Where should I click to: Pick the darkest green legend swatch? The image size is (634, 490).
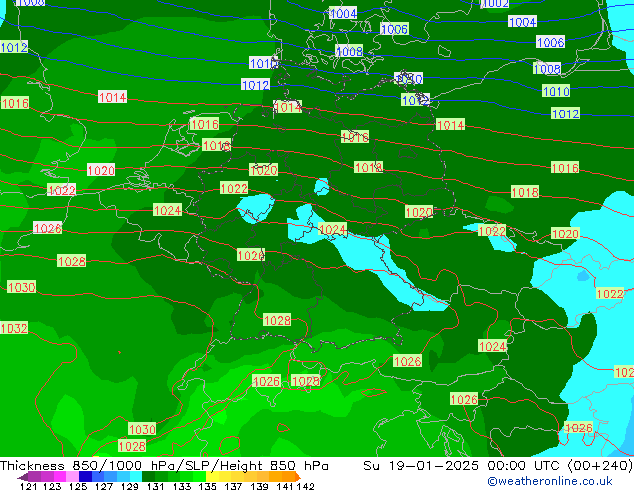(148, 477)
